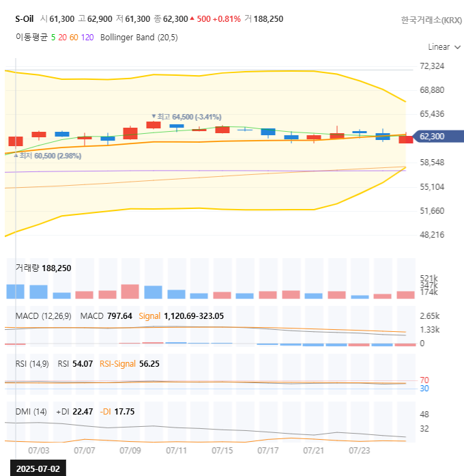Click the 5-day moving average legend
Image resolution: width=464 pixels, height=476 pixels.
click(53, 38)
